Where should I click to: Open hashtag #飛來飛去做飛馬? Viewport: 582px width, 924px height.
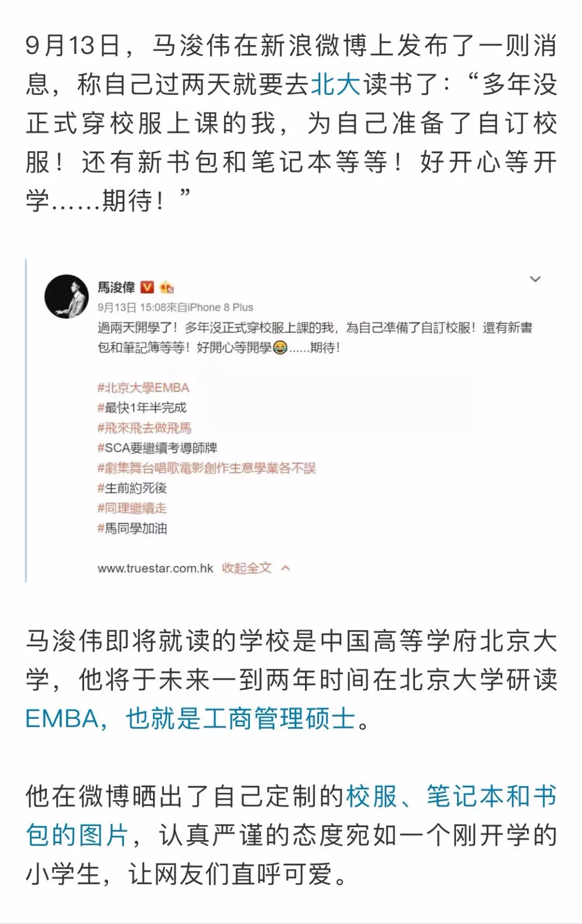(x=144, y=428)
